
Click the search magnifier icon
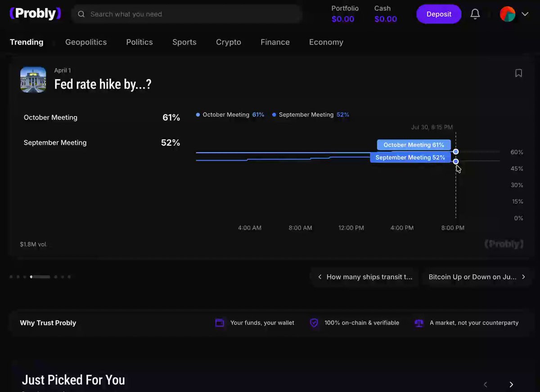click(x=81, y=14)
